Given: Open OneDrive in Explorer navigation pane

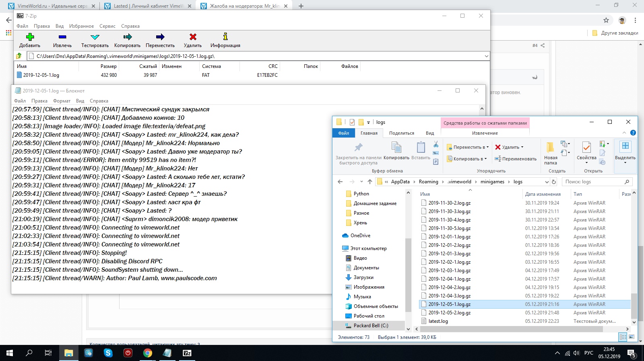Looking at the screenshot, I should 360,236.
